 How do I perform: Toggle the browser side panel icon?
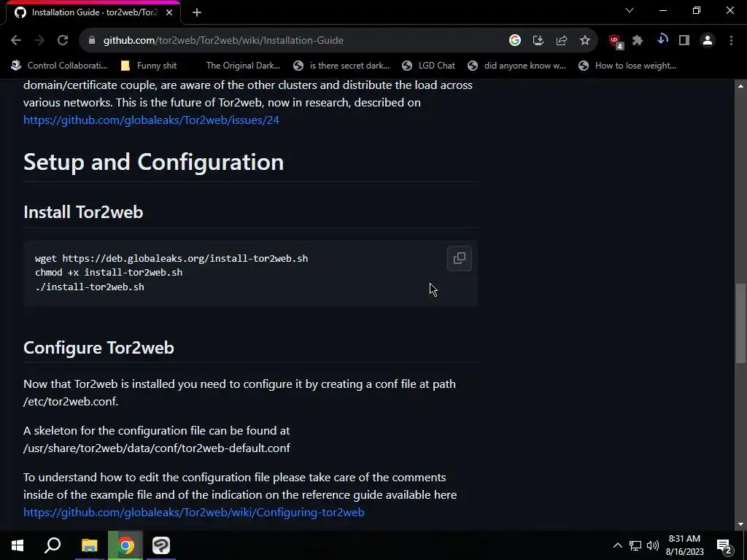pos(684,41)
